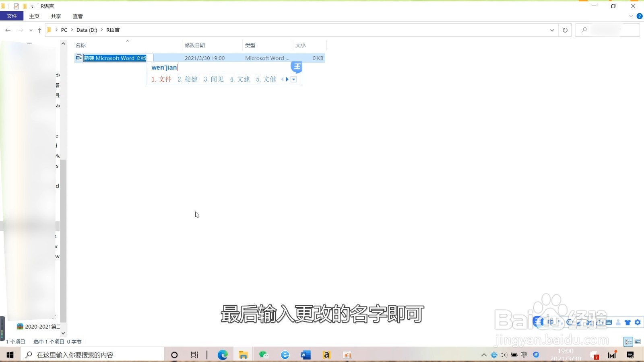The height and width of the screenshot is (362, 644).
Task: Expand the chevron after PC in breadcrumb
Action: point(72,30)
